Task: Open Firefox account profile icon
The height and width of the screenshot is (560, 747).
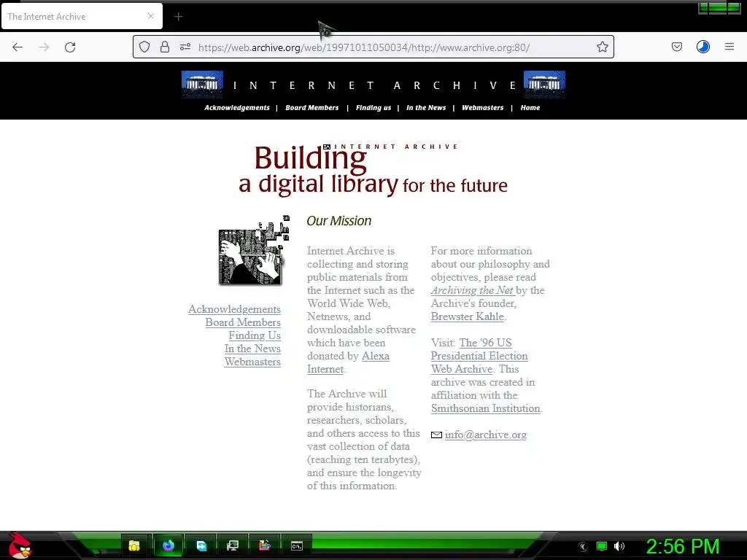Action: coord(703,47)
